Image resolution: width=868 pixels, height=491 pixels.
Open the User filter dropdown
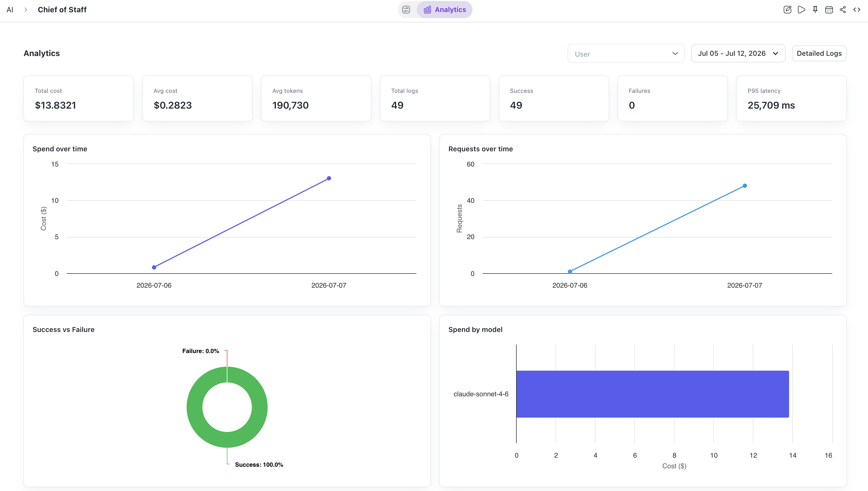click(626, 54)
